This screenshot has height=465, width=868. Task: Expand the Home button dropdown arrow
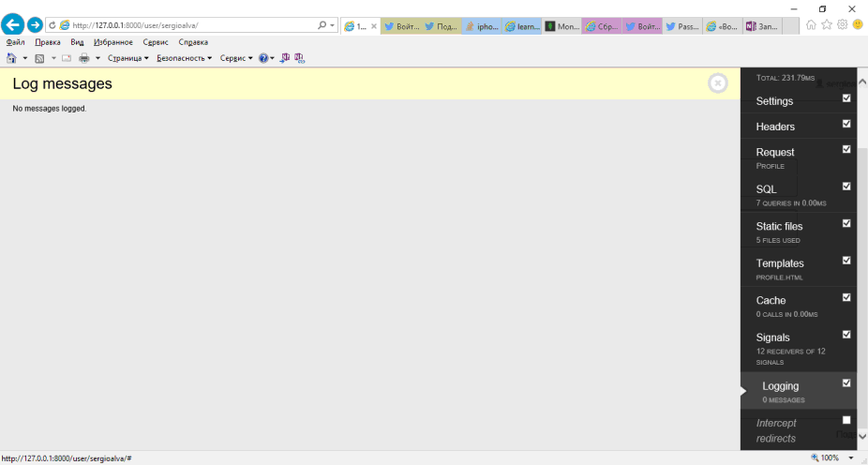pyautogui.click(x=24, y=58)
